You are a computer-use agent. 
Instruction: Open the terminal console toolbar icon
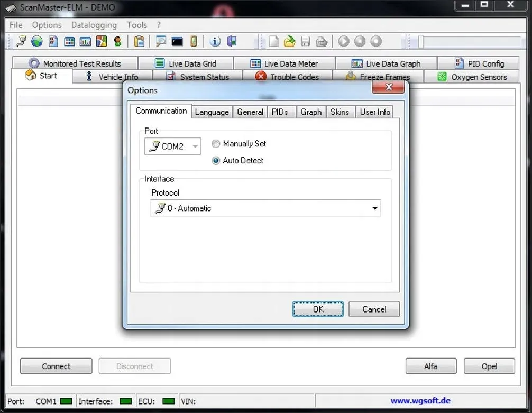(177, 41)
